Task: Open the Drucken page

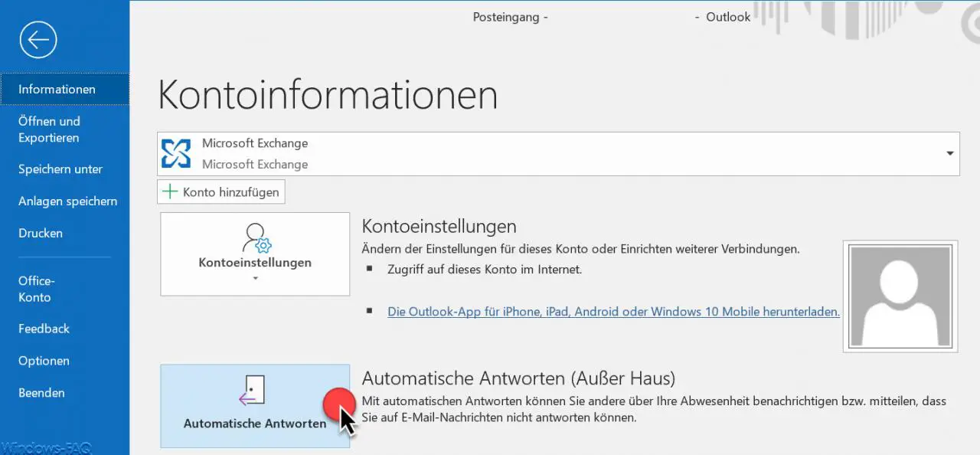Action: click(x=65, y=233)
